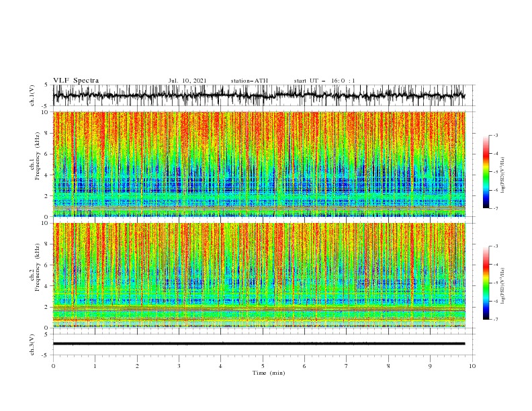Click the ch.1 spectrogram "8" kHz tick label
This screenshot has width=532, height=411.
tap(46, 133)
